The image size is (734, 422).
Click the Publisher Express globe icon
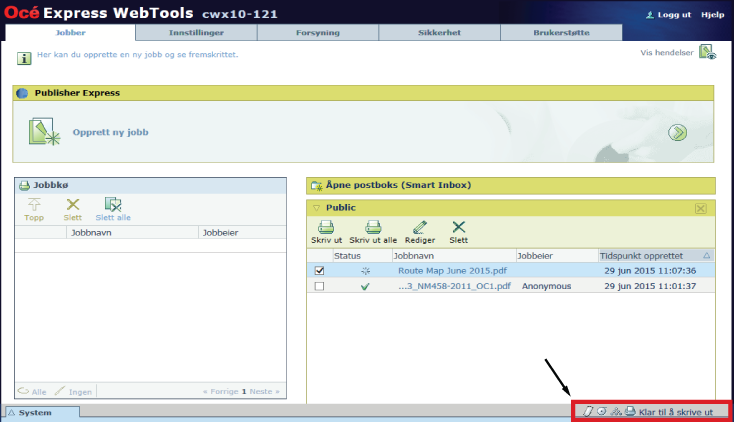pos(22,93)
